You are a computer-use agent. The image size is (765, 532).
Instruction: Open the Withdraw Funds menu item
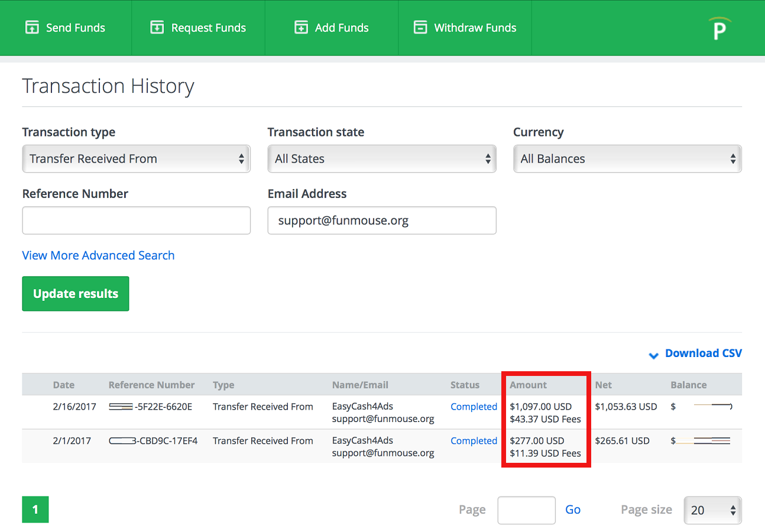pyautogui.click(x=465, y=28)
